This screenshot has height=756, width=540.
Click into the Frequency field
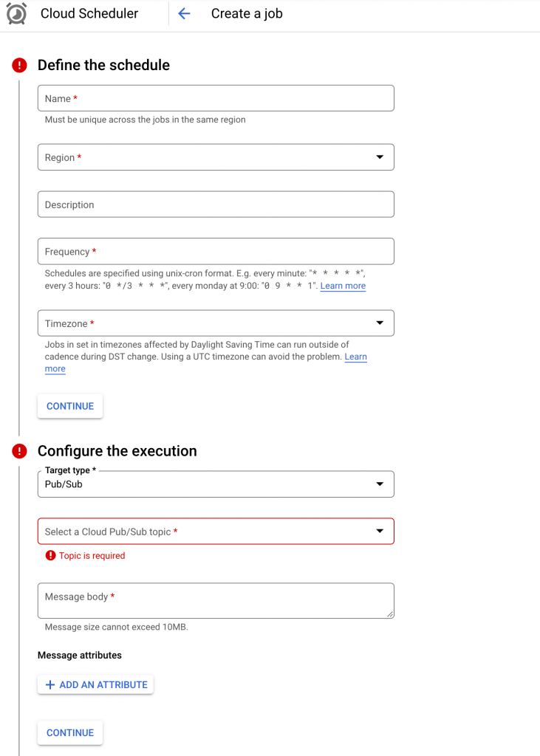point(216,252)
